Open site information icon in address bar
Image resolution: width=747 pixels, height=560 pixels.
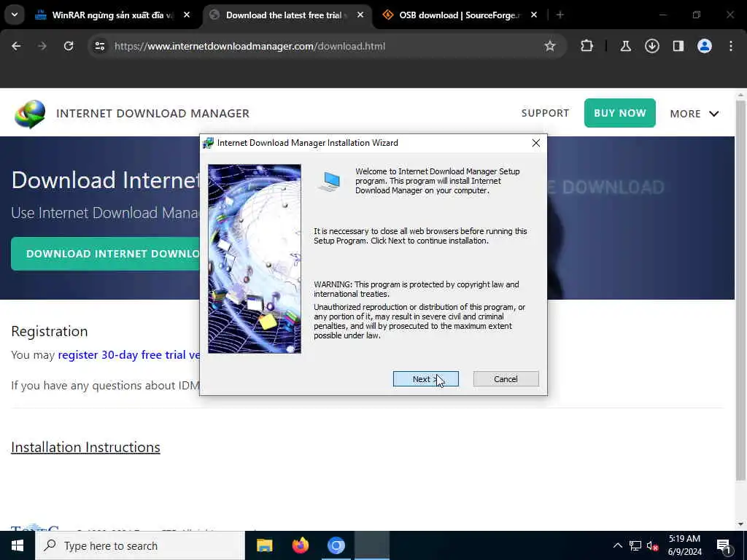coord(99,46)
